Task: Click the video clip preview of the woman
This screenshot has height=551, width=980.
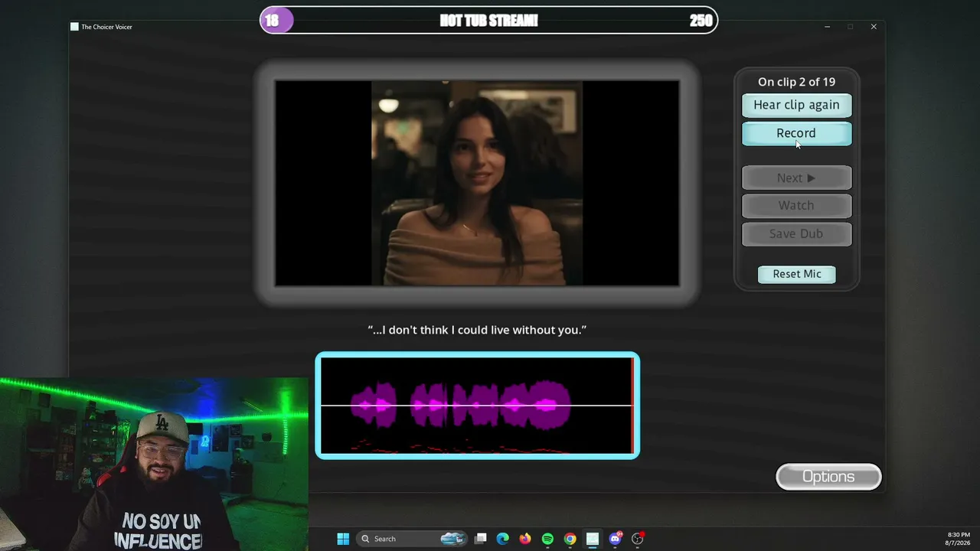Action: [477, 183]
